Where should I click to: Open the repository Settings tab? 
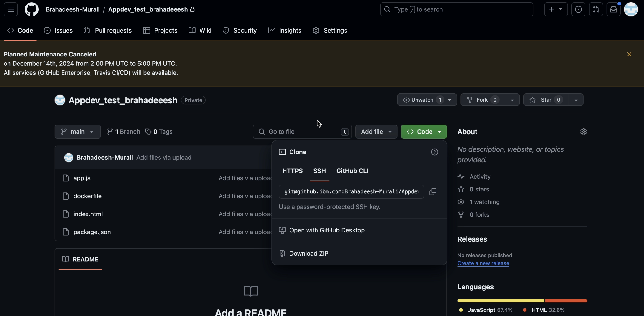(330, 30)
